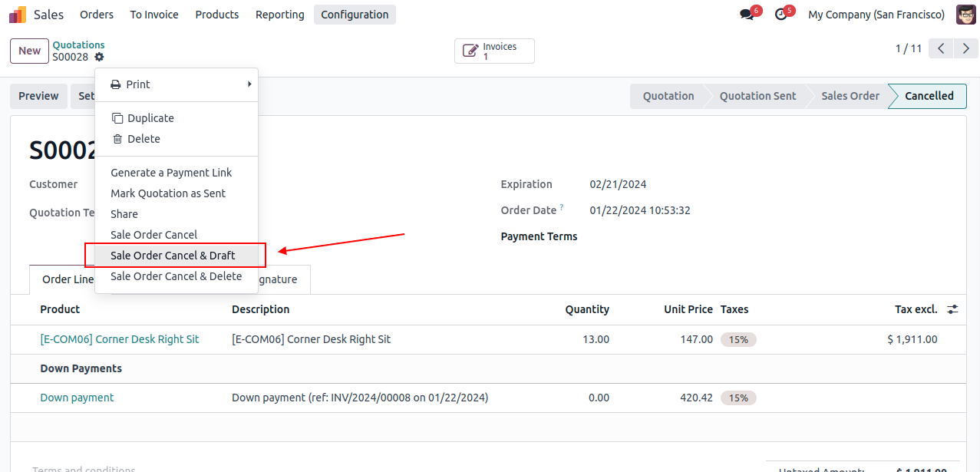
Task: Open the Invoices smart button
Action: [494, 51]
